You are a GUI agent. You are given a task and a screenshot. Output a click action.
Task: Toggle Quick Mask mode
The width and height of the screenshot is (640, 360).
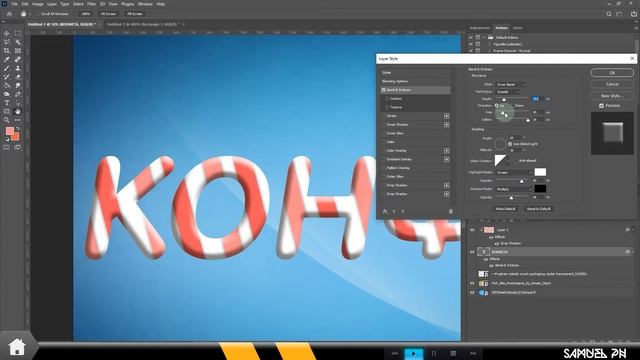click(7, 148)
